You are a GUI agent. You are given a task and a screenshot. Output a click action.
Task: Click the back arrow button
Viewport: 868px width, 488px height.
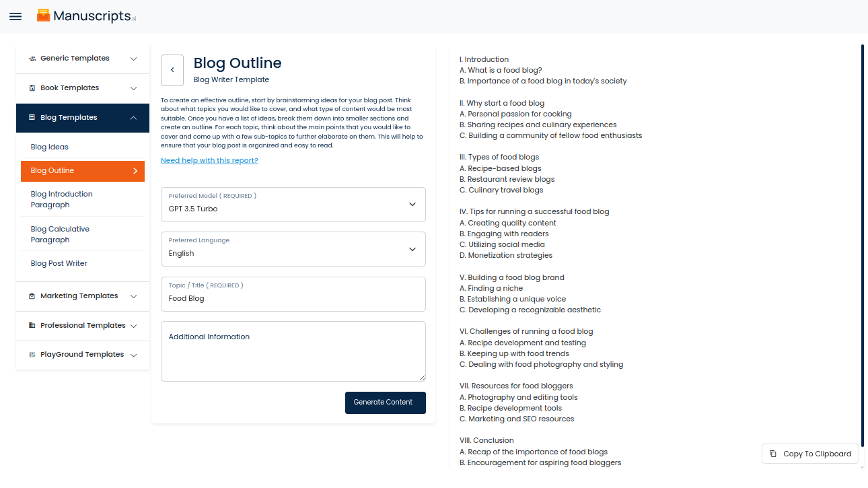[172, 70]
